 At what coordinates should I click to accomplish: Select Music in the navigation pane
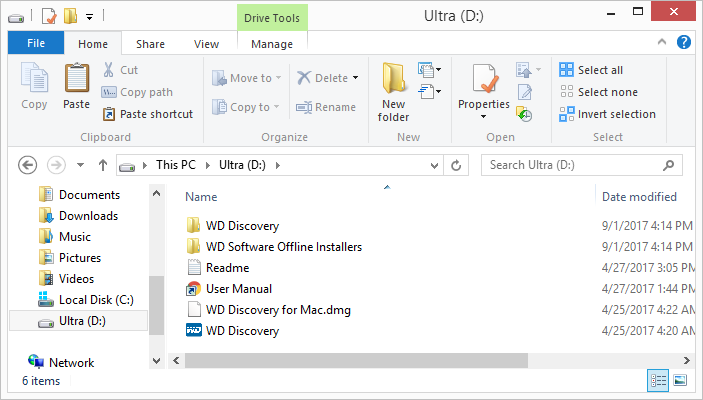coord(65,237)
